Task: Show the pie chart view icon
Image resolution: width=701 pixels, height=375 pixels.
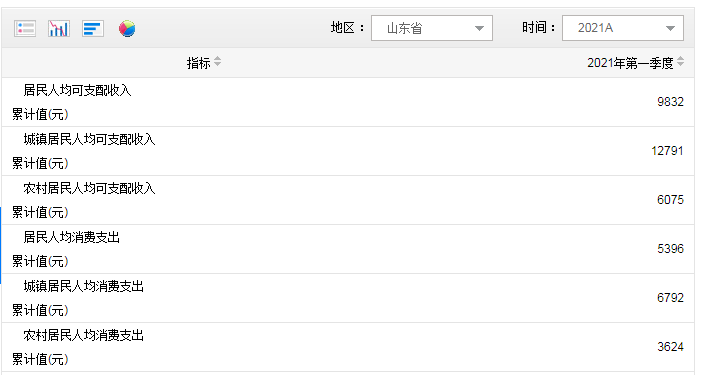Action: pos(127,29)
